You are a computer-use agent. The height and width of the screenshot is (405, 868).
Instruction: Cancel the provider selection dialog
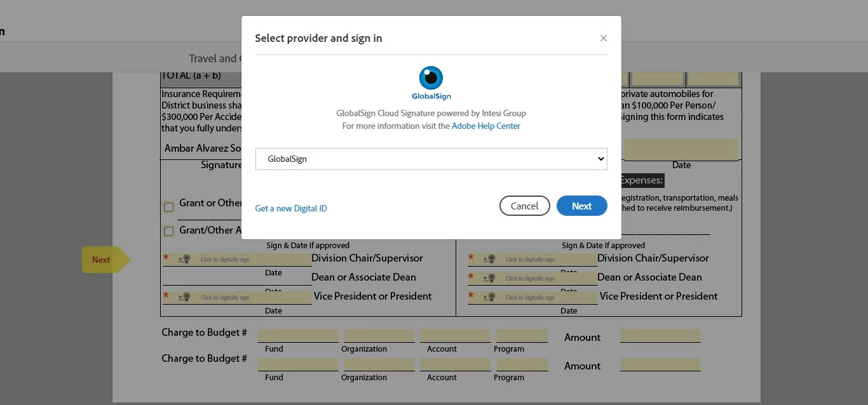525,206
